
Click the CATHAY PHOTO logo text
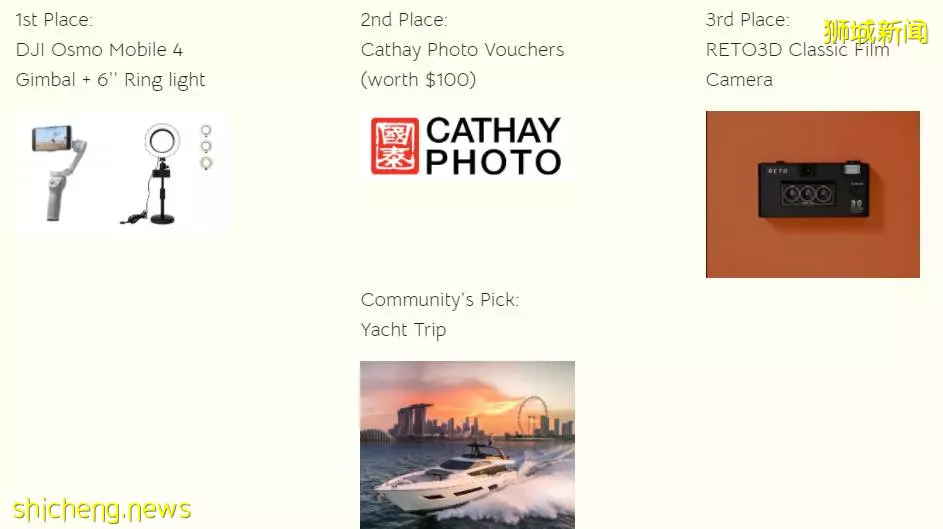pos(493,146)
